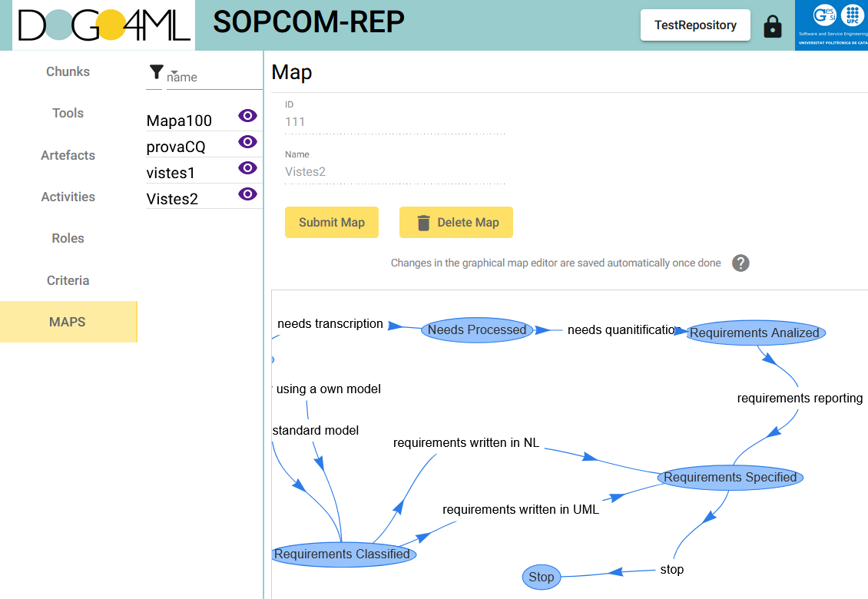Open the Chunks section in the sidebar
This screenshot has width=868, height=599.
click(x=68, y=71)
